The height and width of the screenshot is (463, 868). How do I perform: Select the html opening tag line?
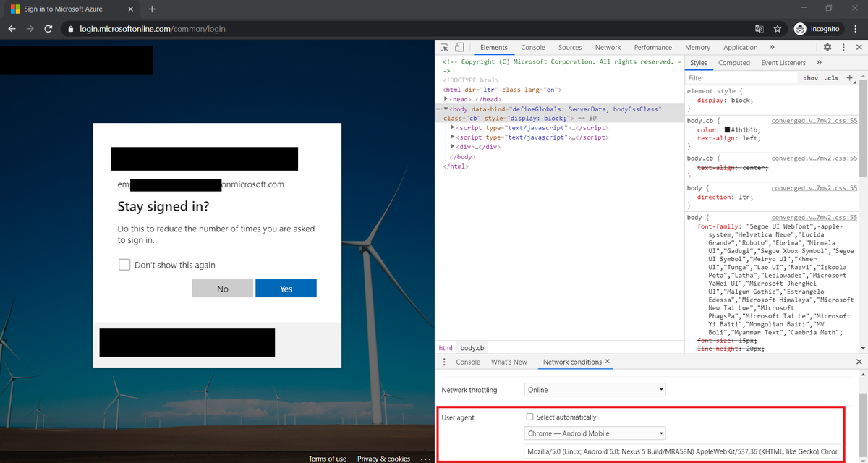coord(503,90)
